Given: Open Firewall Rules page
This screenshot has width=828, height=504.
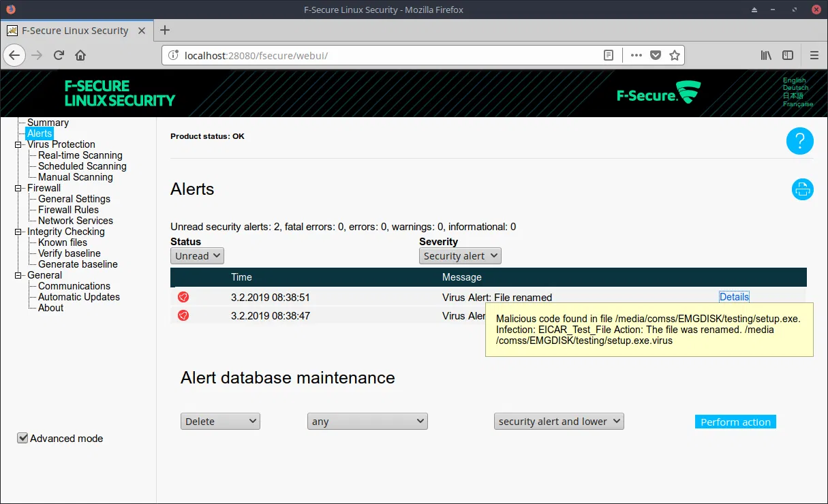Looking at the screenshot, I should pos(68,210).
